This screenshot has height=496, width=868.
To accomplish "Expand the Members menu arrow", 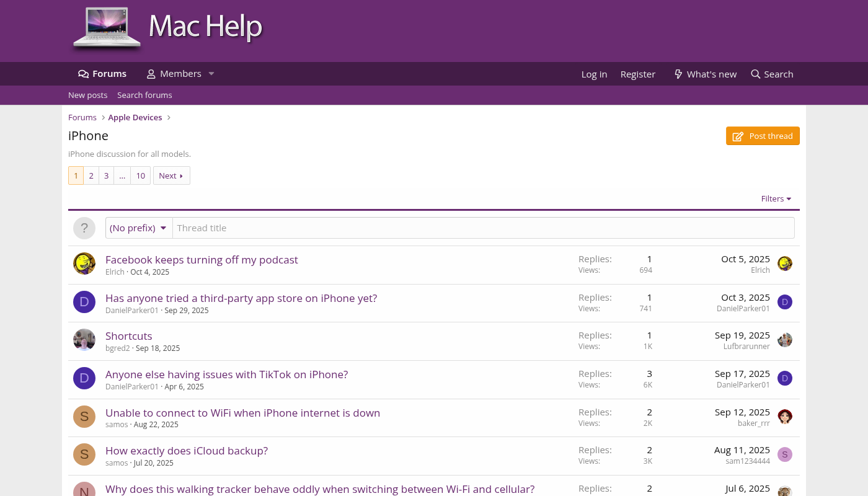I will [211, 74].
